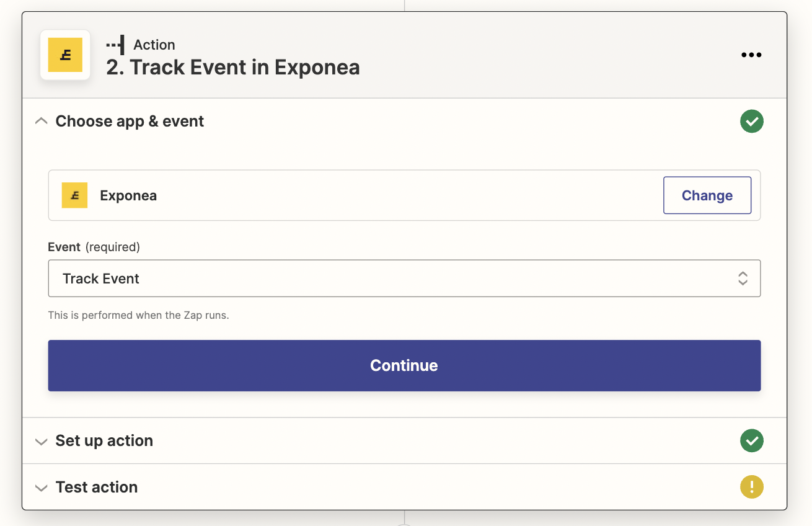
Task: Expand the Set up action section
Action: [x=42, y=442]
